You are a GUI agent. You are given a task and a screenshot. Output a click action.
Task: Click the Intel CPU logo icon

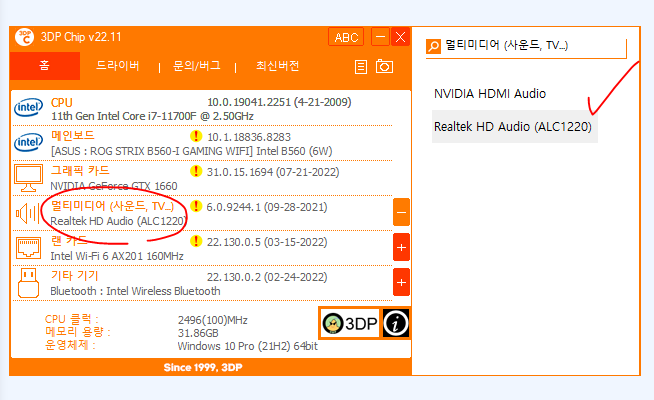click(x=28, y=108)
